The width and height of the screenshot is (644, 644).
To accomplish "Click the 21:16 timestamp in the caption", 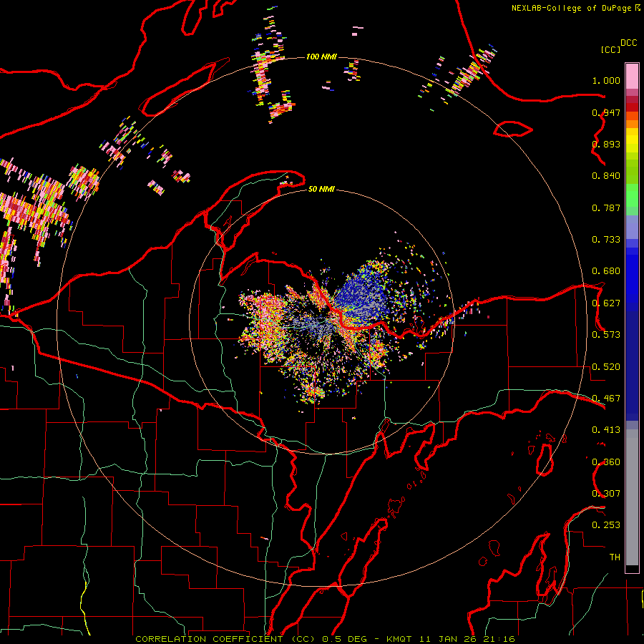I will coord(499,639).
